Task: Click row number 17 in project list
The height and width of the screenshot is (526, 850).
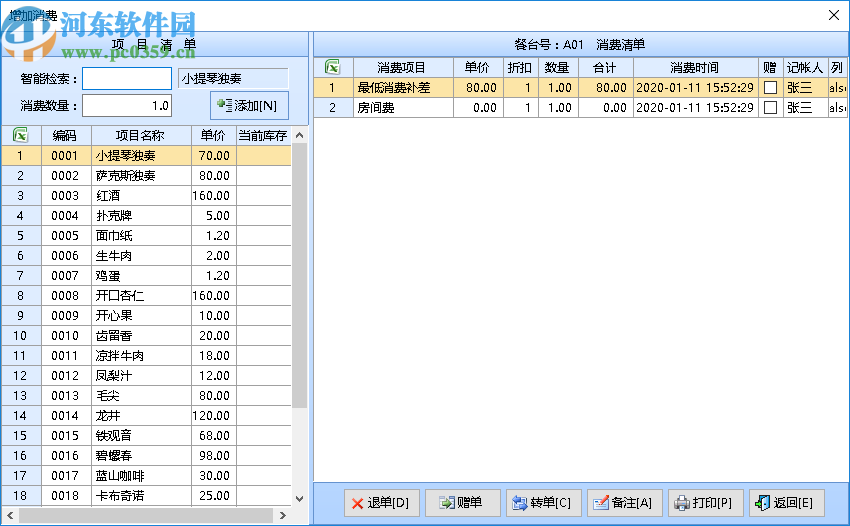Action: point(20,476)
